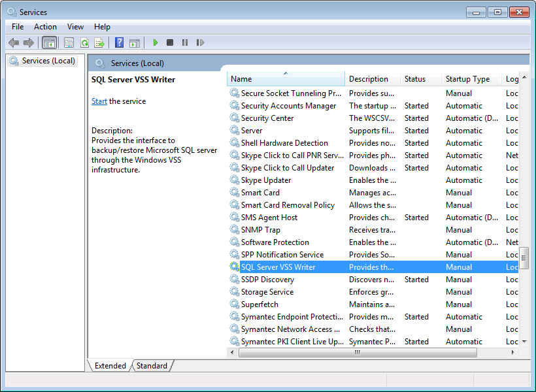
Task: Click the Start link for SQL Server VSS Writer
Action: (x=99, y=101)
